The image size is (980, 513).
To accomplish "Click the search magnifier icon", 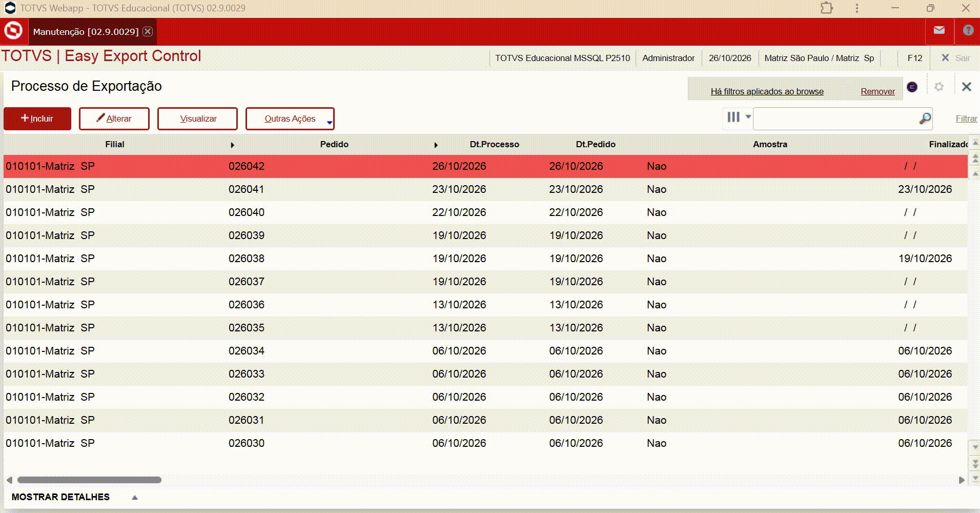I will (925, 119).
